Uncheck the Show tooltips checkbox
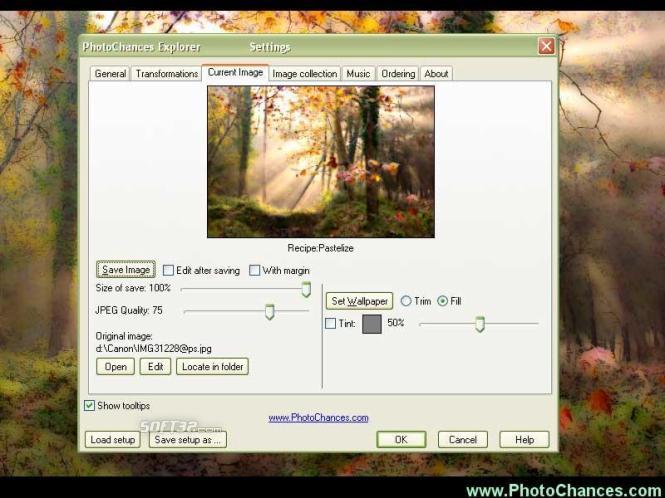Image resolution: width=665 pixels, height=498 pixels. click(89, 406)
